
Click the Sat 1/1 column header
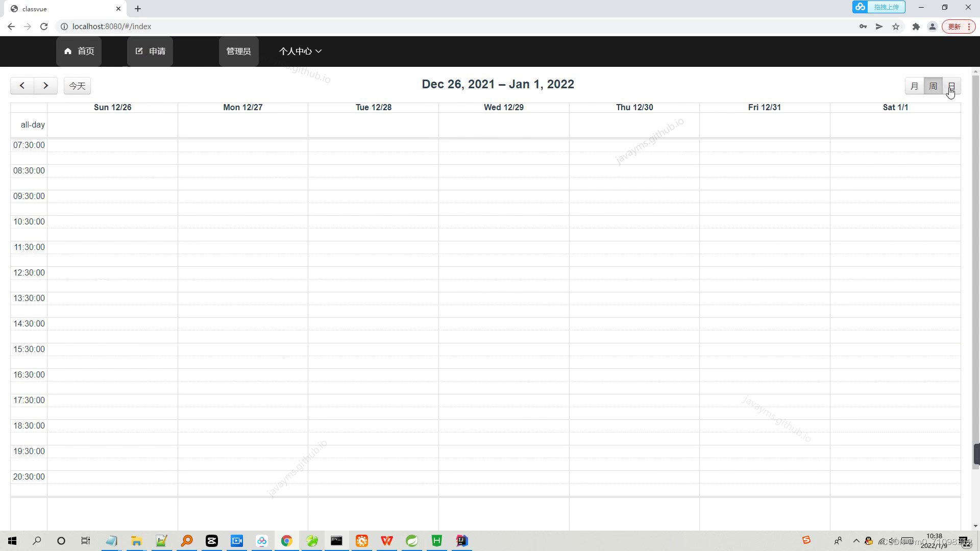tap(895, 107)
